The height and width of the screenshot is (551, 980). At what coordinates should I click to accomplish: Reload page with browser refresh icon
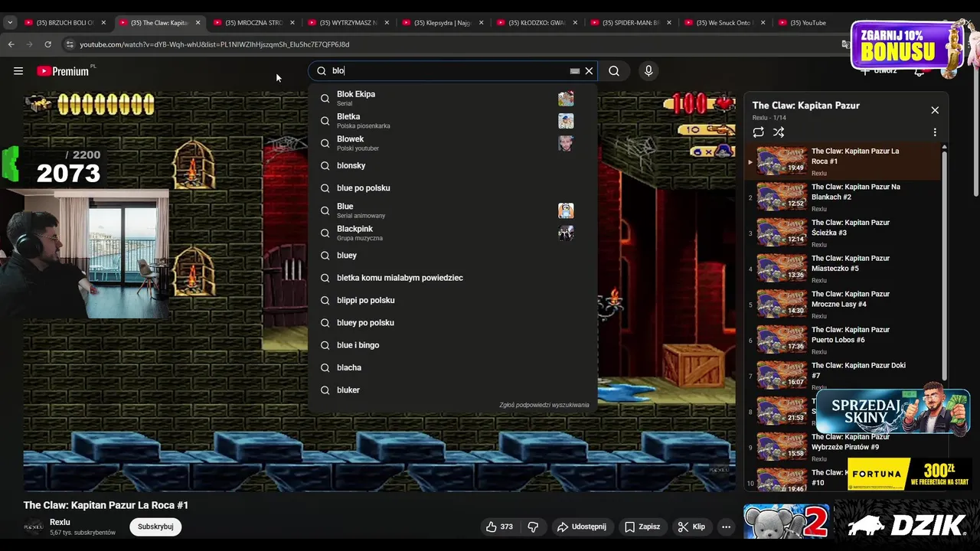[47, 44]
